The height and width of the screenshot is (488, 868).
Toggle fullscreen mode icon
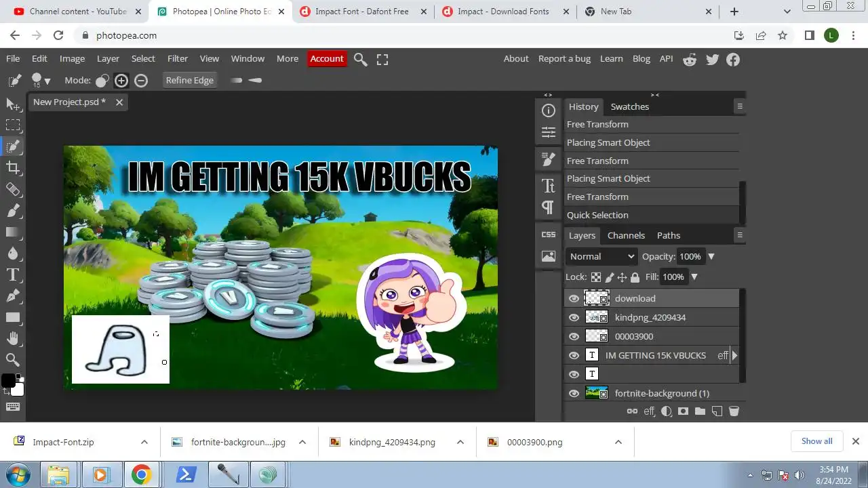click(382, 60)
